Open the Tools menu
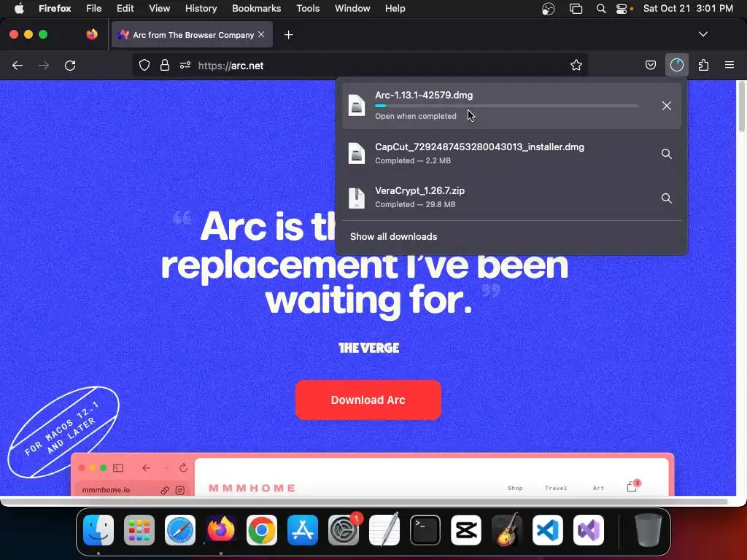The image size is (747, 560). click(308, 9)
